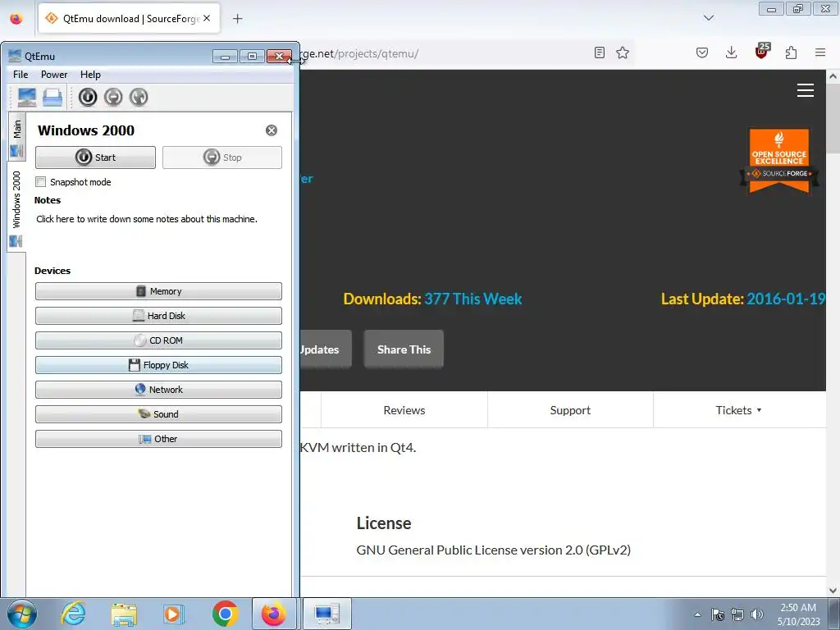
Task: Launch Google Chrome from taskbar
Action: click(x=225, y=614)
